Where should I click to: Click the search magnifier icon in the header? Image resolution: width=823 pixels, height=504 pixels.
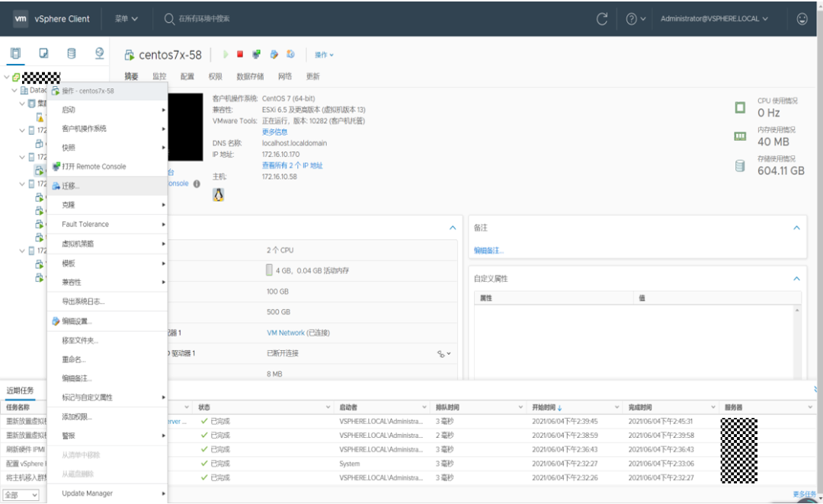coord(169,19)
